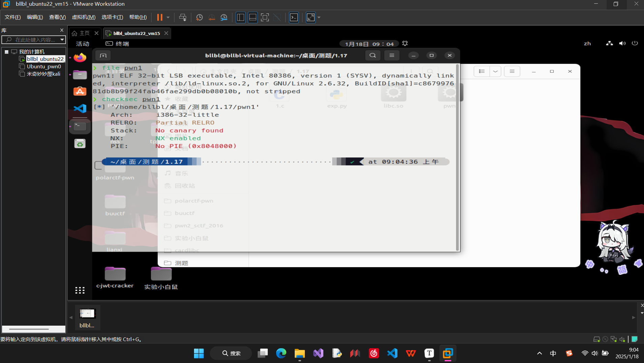Open the Ubuntu power menu icon
Viewport: 644px width, 363px height.
635,43
